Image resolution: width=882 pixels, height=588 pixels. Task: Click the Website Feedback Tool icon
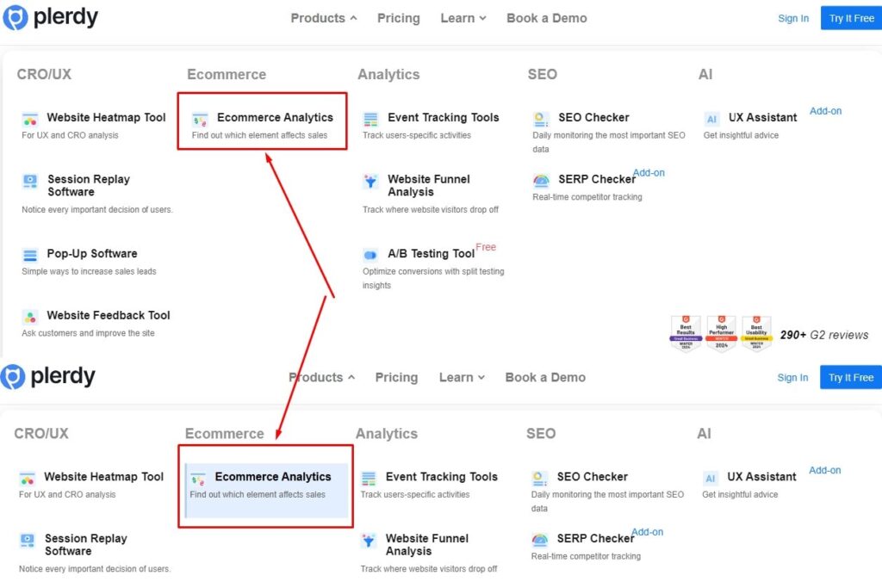point(30,315)
